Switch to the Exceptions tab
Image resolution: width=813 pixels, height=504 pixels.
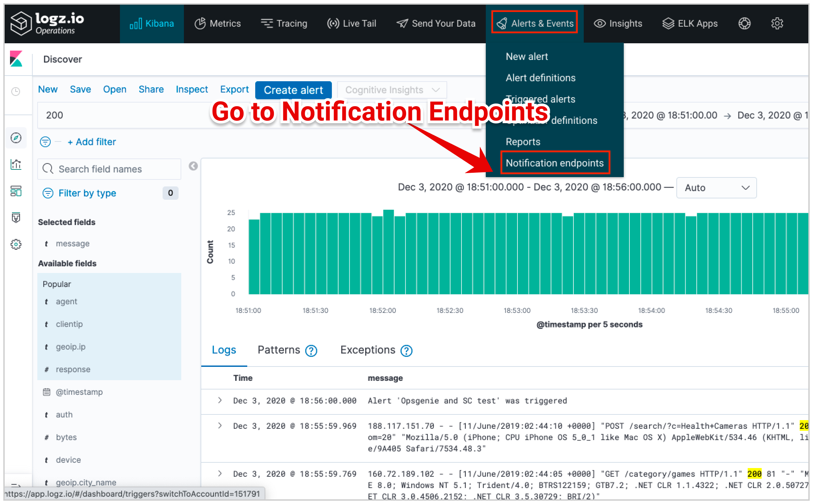pyautogui.click(x=367, y=350)
